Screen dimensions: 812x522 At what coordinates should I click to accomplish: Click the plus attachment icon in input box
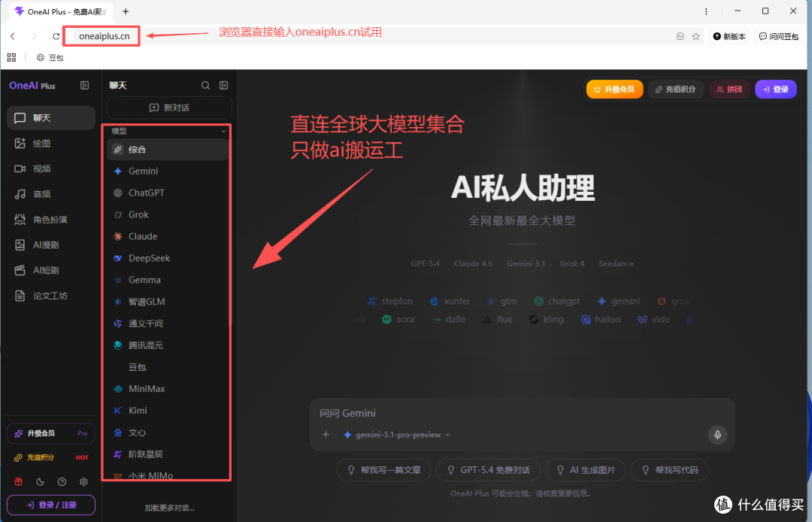pos(326,435)
